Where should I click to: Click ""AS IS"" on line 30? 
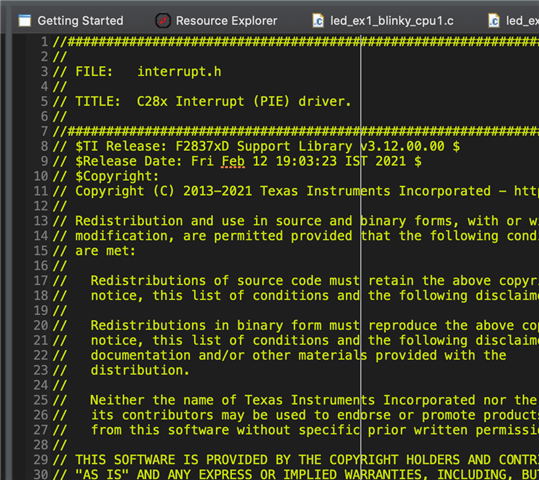click(102, 474)
